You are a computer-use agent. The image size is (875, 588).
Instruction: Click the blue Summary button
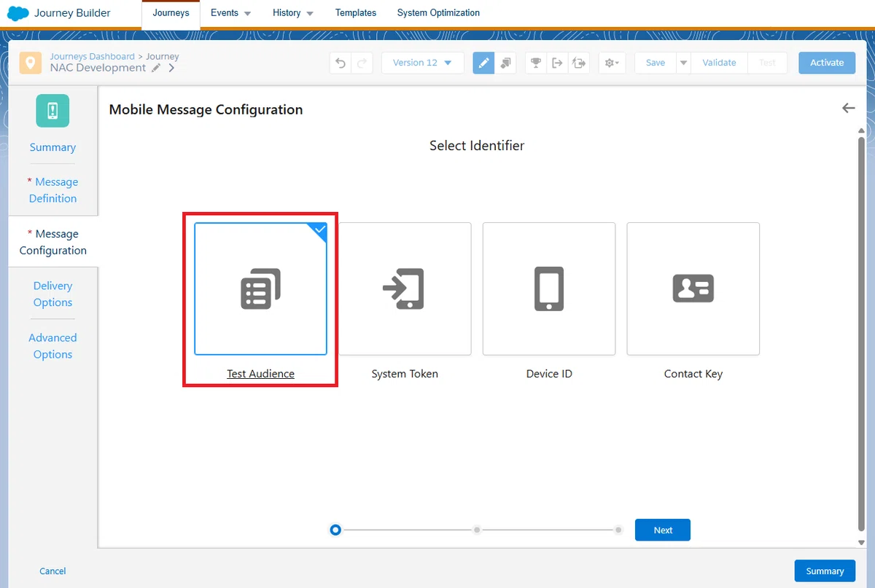click(x=825, y=571)
